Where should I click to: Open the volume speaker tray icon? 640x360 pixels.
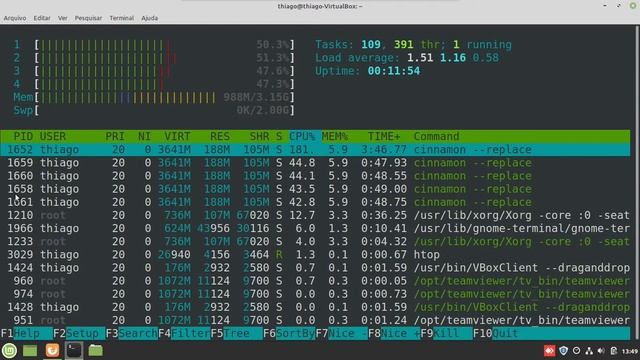click(x=601, y=351)
